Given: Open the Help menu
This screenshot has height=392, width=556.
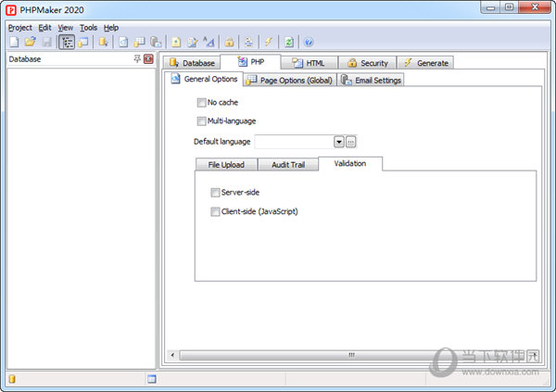Looking at the screenshot, I should 111,28.
